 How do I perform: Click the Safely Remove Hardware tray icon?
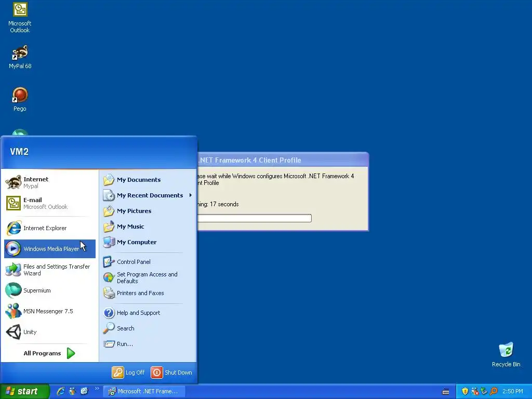tap(484, 392)
